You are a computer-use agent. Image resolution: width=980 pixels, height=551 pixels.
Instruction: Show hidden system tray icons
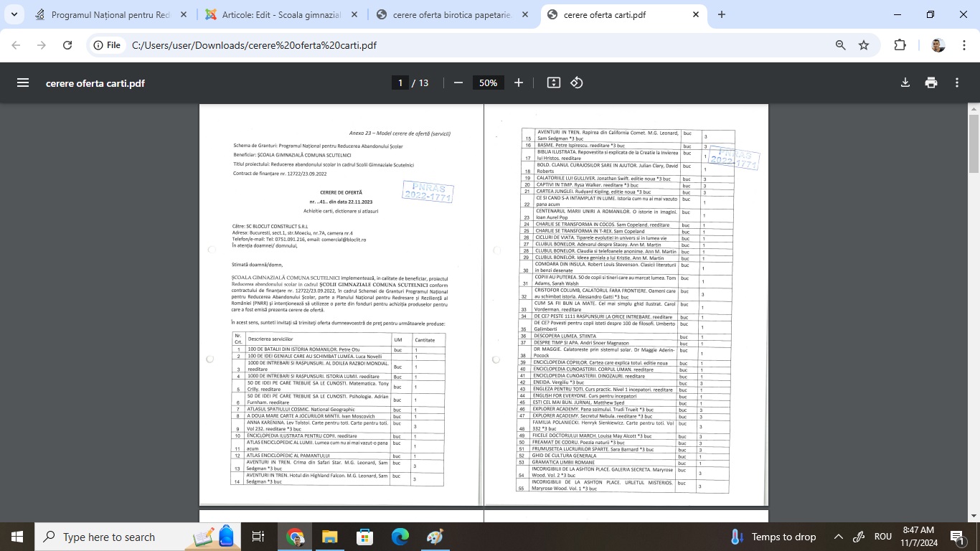[x=838, y=537]
